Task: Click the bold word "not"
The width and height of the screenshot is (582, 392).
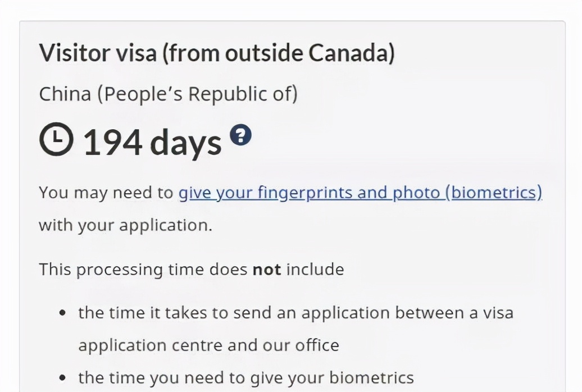Action: [267, 269]
